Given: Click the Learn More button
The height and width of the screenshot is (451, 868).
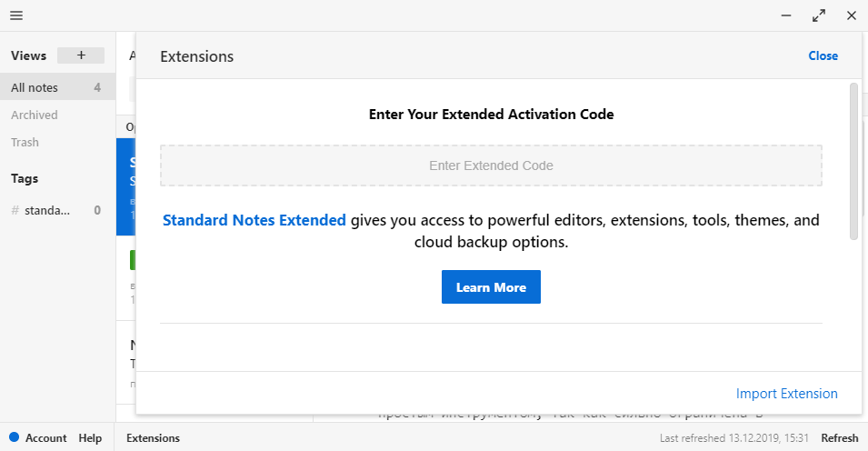Looking at the screenshot, I should pyautogui.click(x=491, y=287).
